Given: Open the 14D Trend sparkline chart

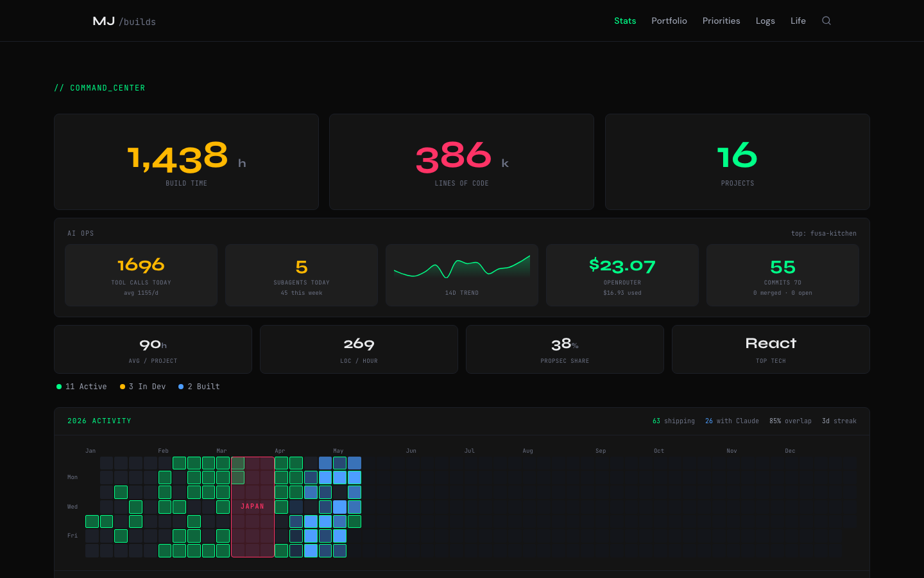Looking at the screenshot, I should [x=462, y=275].
